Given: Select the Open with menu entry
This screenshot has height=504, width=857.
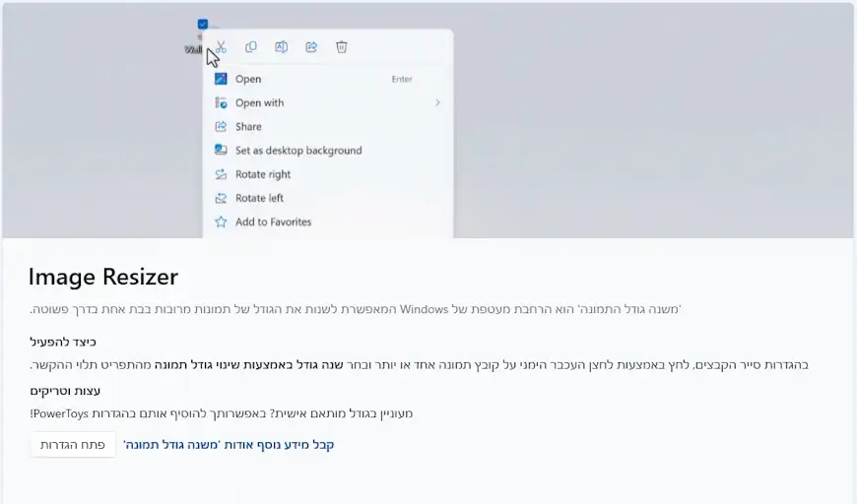Looking at the screenshot, I should pyautogui.click(x=328, y=102).
